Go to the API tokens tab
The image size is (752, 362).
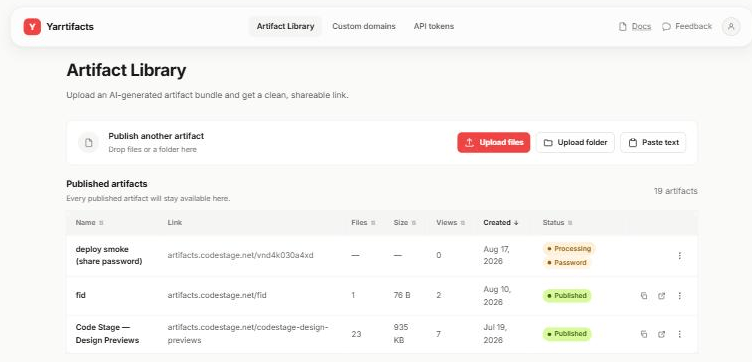[434, 26]
